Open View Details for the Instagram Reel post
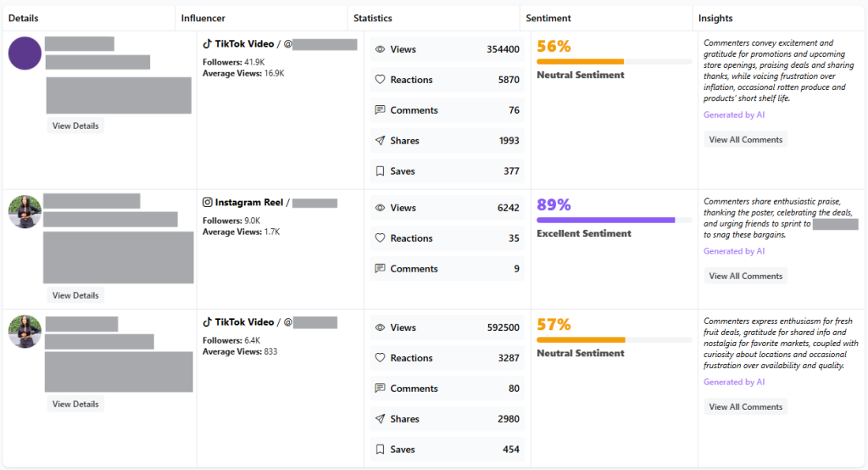 tap(75, 296)
